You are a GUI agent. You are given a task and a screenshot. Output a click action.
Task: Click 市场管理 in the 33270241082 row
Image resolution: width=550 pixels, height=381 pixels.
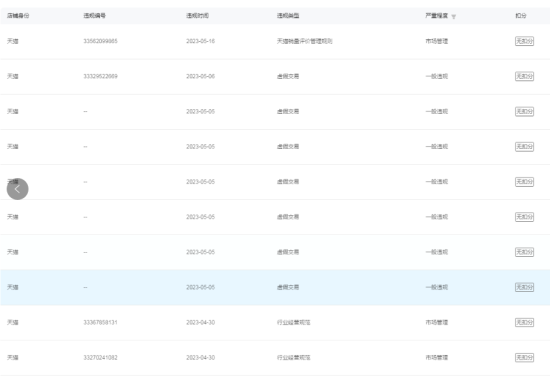(x=437, y=357)
